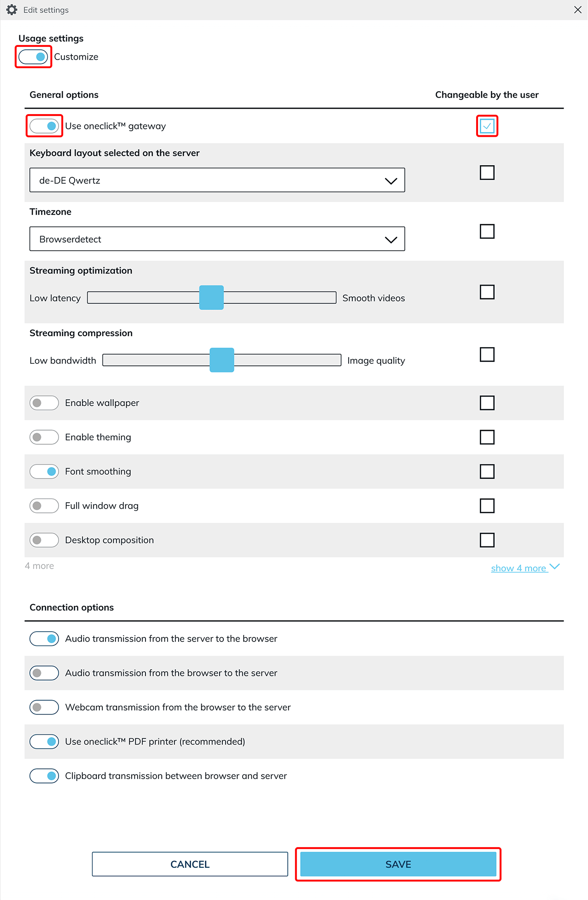588x900 pixels.
Task: Check user-changeable box for Timezone
Action: 487,231
